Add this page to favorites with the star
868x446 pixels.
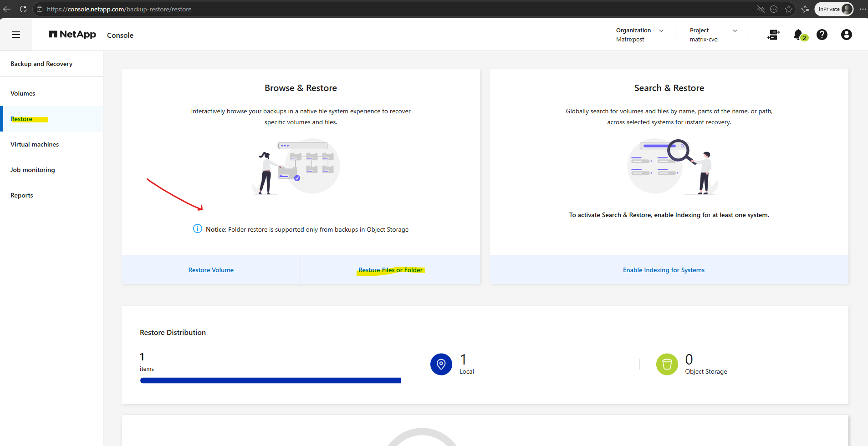(x=789, y=9)
